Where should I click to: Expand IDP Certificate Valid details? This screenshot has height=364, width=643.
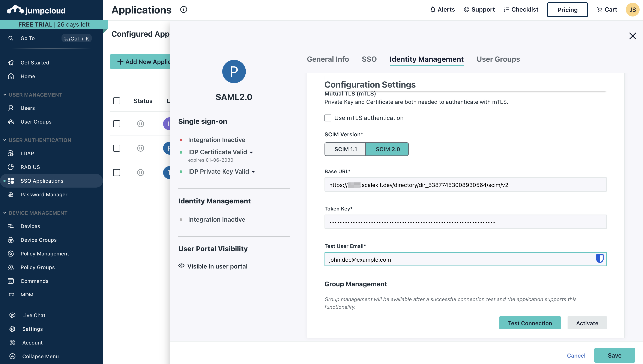pos(252,152)
